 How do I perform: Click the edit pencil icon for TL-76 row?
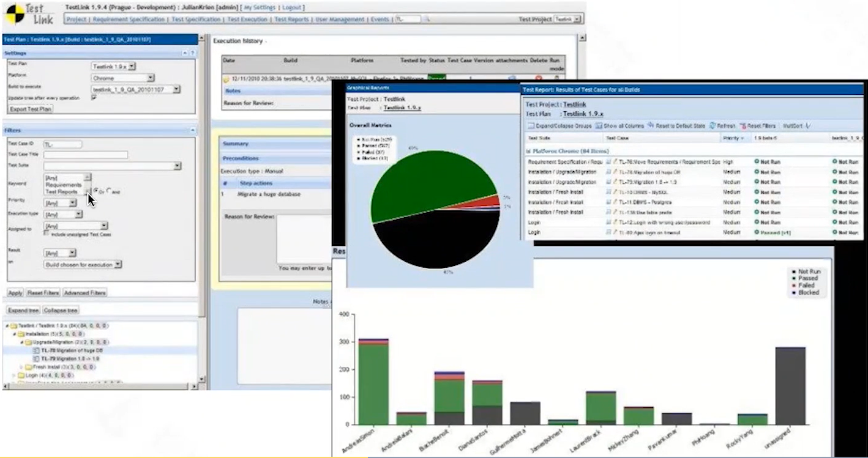click(615, 162)
